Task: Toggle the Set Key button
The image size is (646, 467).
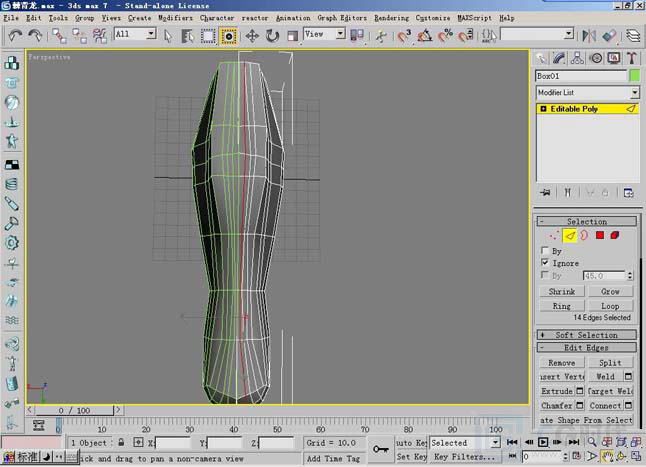Action: point(411,457)
